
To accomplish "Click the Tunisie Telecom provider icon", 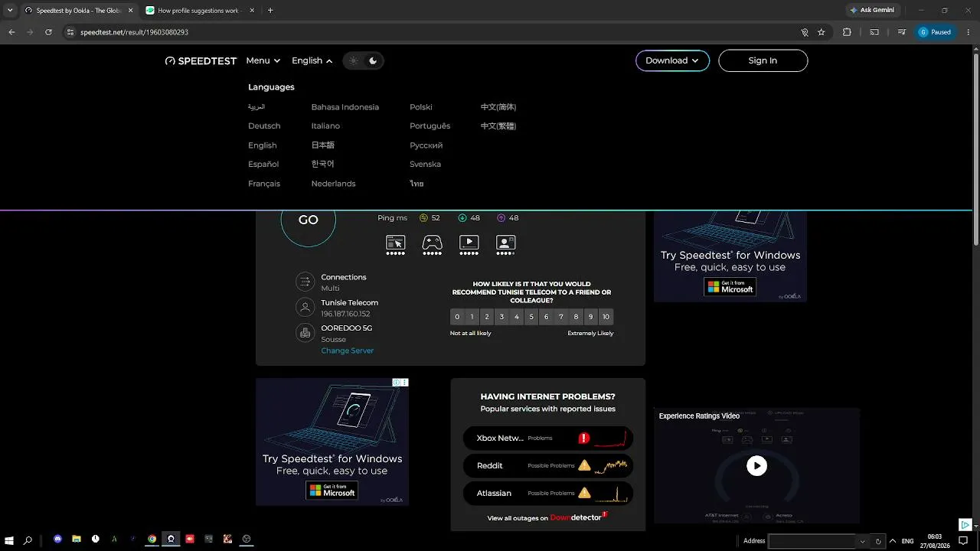I will point(305,308).
